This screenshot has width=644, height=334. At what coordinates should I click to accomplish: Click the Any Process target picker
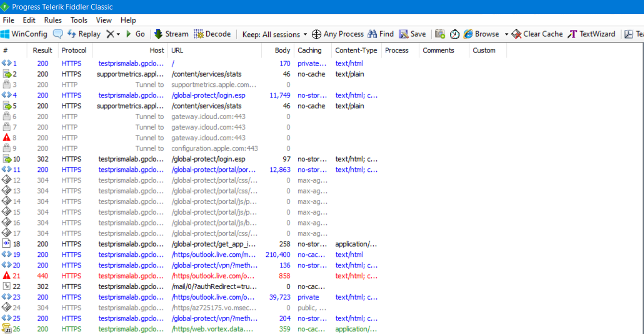338,34
